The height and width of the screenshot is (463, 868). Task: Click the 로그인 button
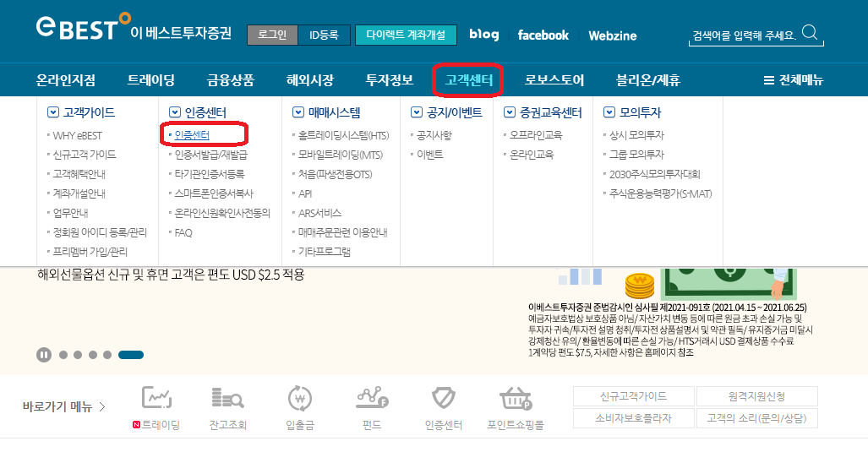[272, 35]
